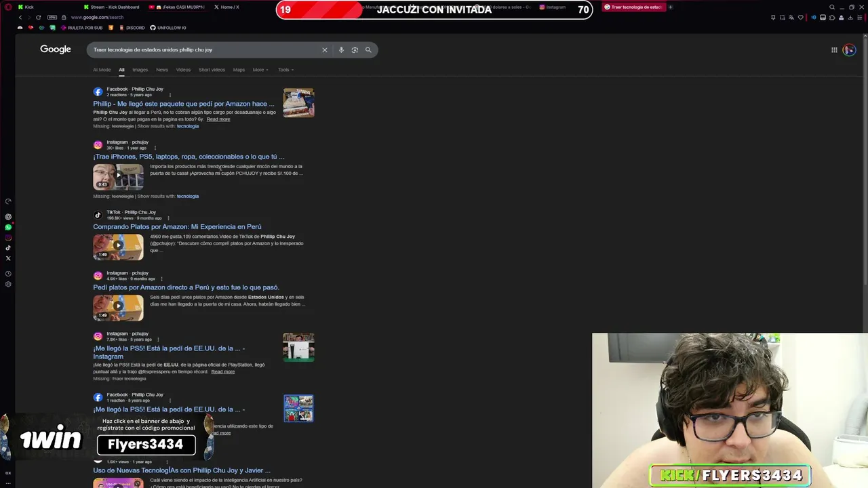Click the Google logo
868x488 pixels.
56,49
